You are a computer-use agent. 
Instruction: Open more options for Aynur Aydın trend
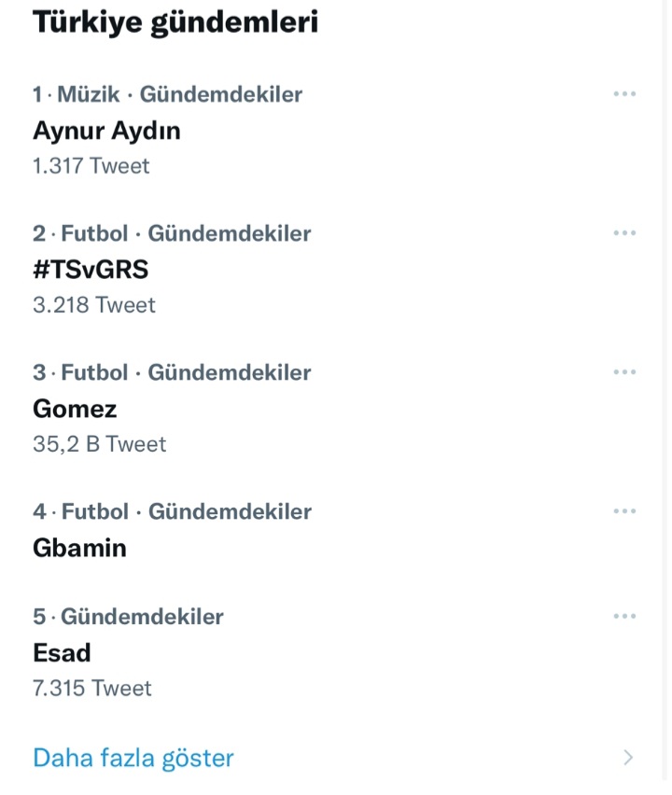coord(624,94)
